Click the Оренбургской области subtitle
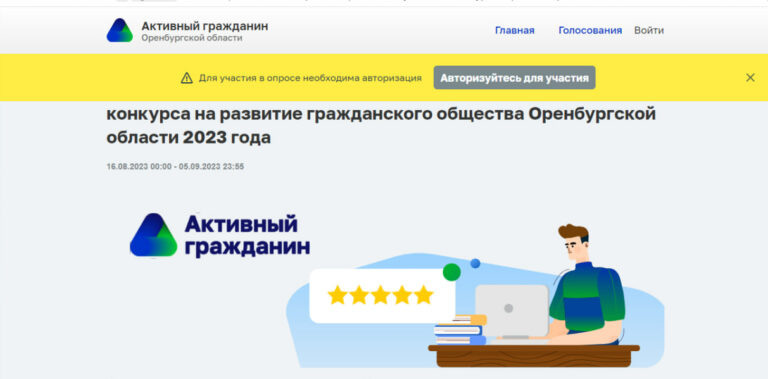768x379 pixels. (x=192, y=38)
